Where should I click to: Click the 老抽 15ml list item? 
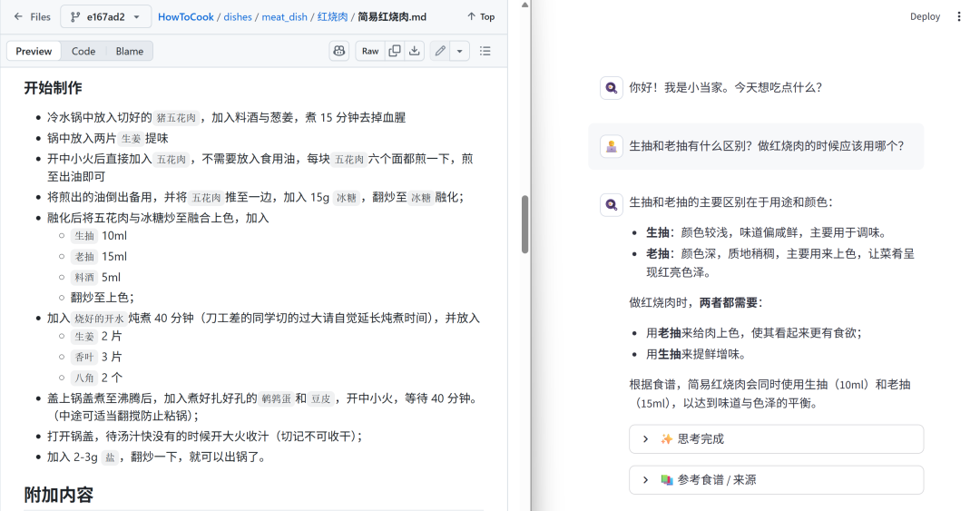[100, 257]
